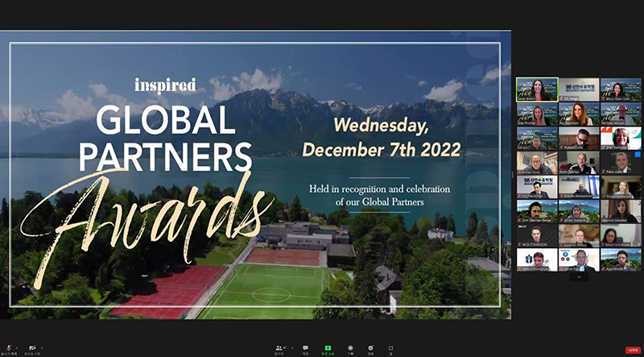The width and height of the screenshot is (644, 357).
Task: Select the NICK STEVENSON video tile
Action: pyautogui.click(x=537, y=235)
